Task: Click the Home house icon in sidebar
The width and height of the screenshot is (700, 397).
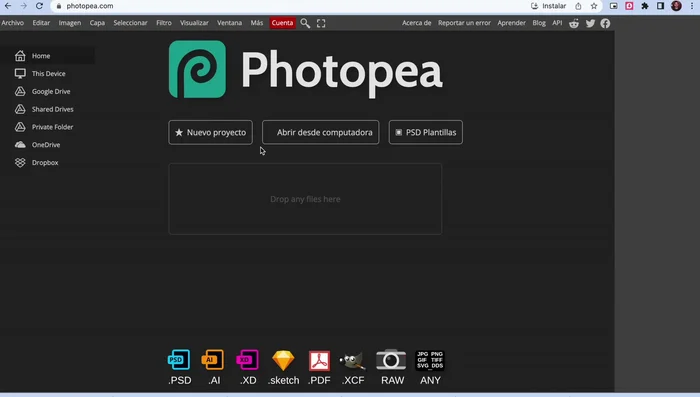Action: coord(20,56)
